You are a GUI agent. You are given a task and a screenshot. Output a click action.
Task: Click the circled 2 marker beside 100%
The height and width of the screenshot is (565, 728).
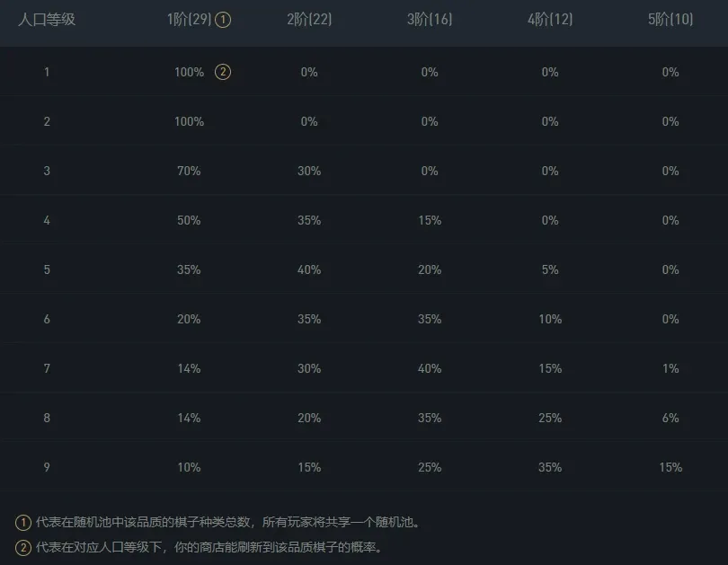pos(223,72)
